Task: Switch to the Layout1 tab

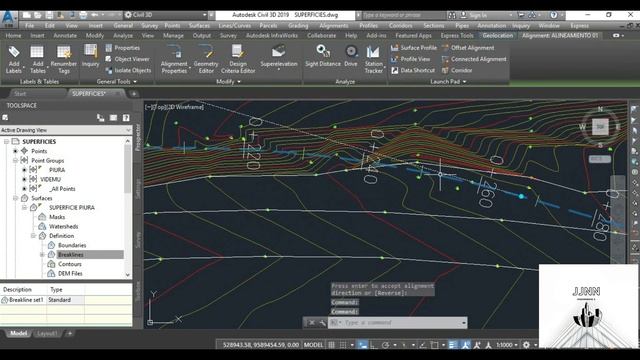Action: 47,333
